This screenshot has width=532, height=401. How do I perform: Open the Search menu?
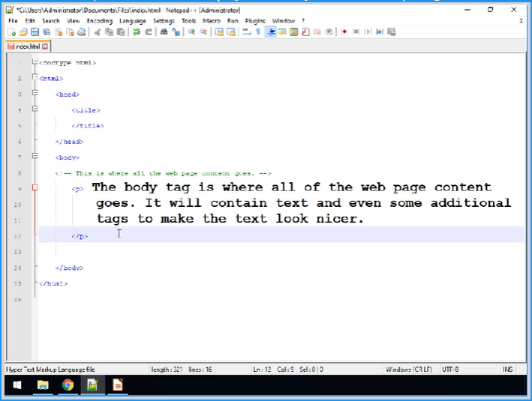[x=51, y=21]
